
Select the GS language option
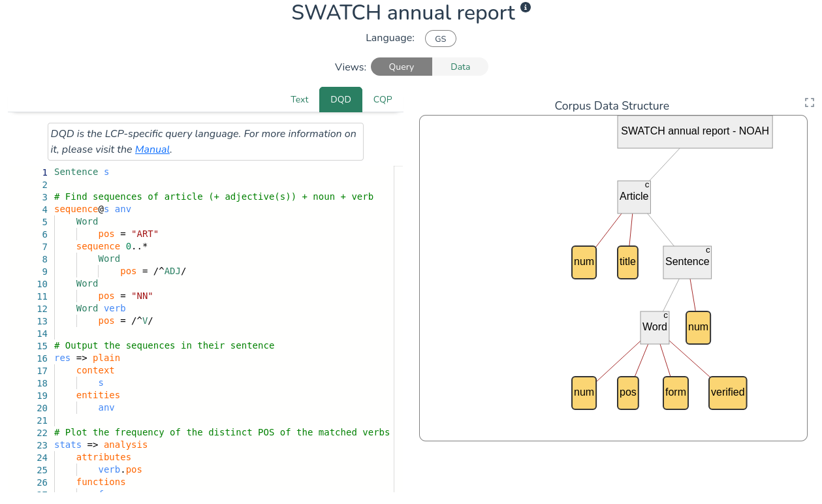pyautogui.click(x=440, y=39)
